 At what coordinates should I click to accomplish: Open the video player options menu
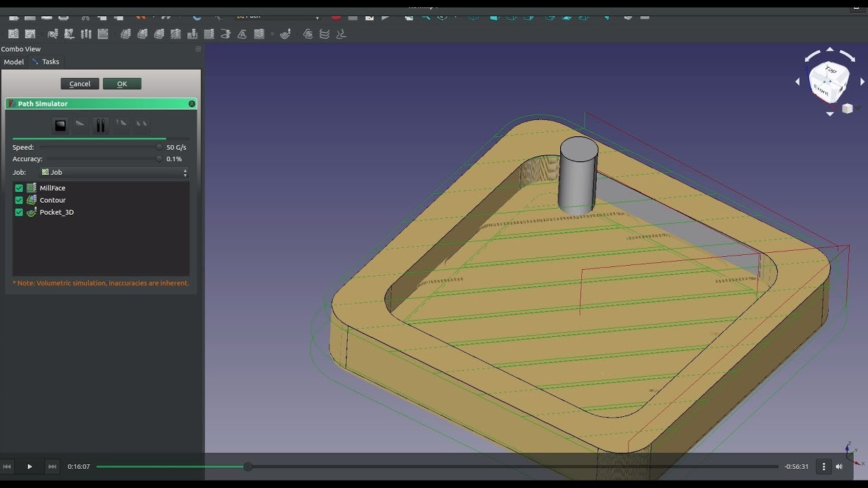pyautogui.click(x=824, y=466)
